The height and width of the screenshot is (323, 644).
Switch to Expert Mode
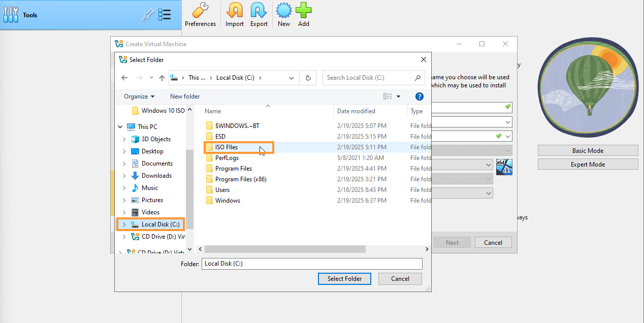point(588,165)
